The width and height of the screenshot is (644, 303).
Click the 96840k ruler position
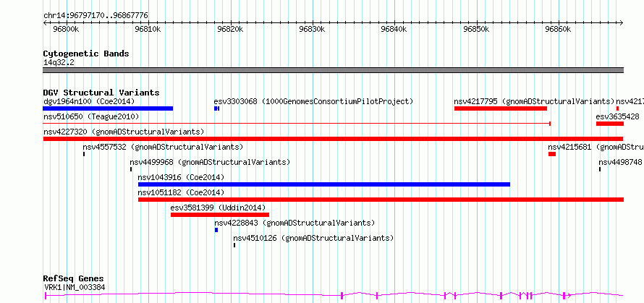pyautogui.click(x=394, y=30)
